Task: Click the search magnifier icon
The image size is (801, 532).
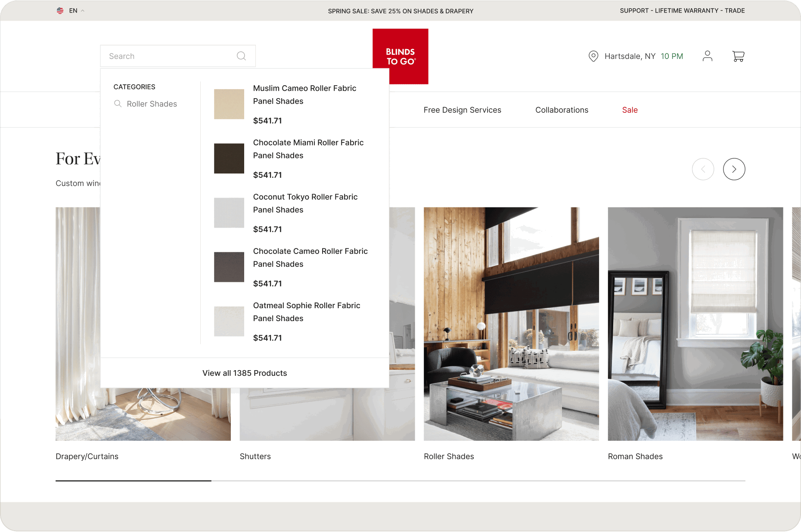Action: tap(241, 56)
